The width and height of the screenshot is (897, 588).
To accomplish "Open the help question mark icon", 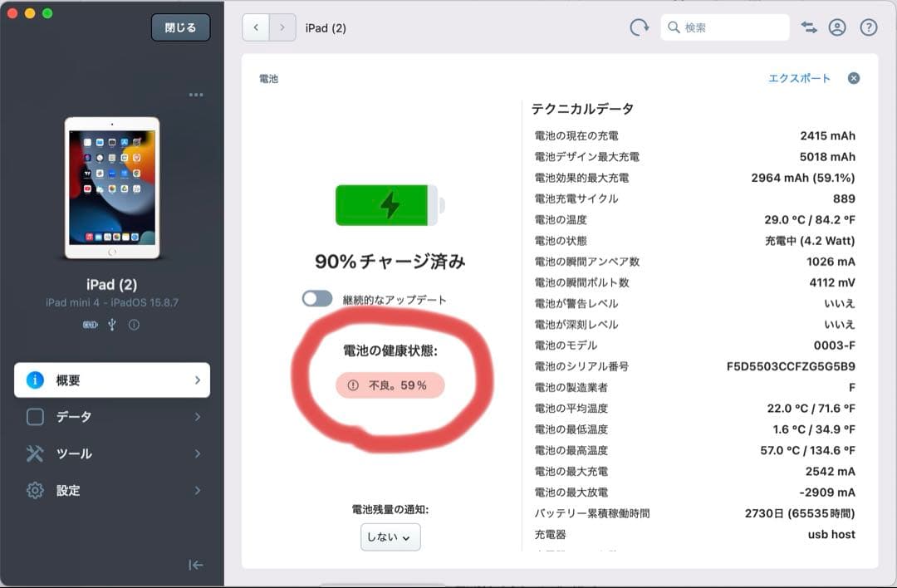I will click(x=869, y=27).
